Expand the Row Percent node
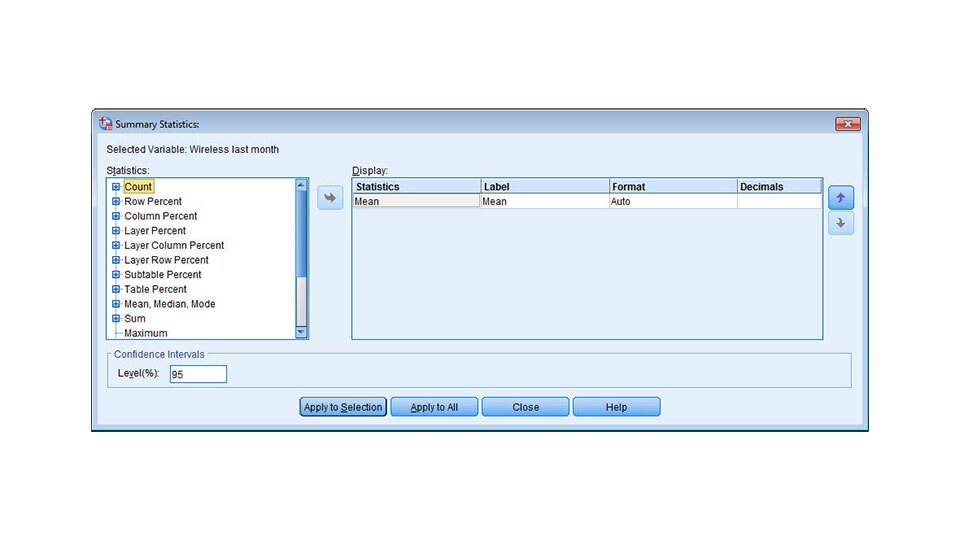The height and width of the screenshot is (540, 960). [116, 201]
